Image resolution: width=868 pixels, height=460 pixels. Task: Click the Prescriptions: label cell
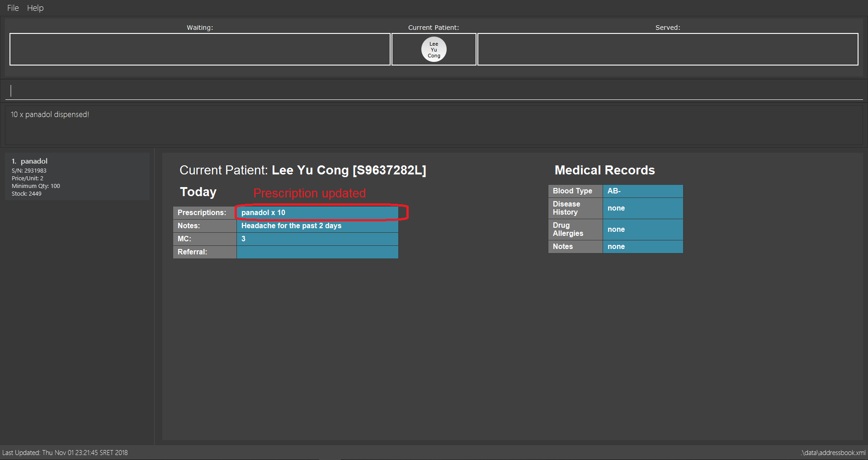205,212
